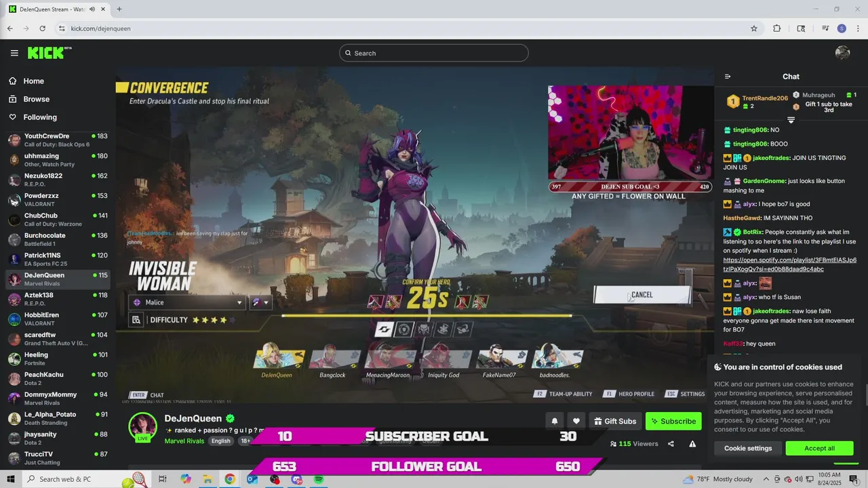
Task: Click HastheGawd username in chat
Action: [742, 218]
